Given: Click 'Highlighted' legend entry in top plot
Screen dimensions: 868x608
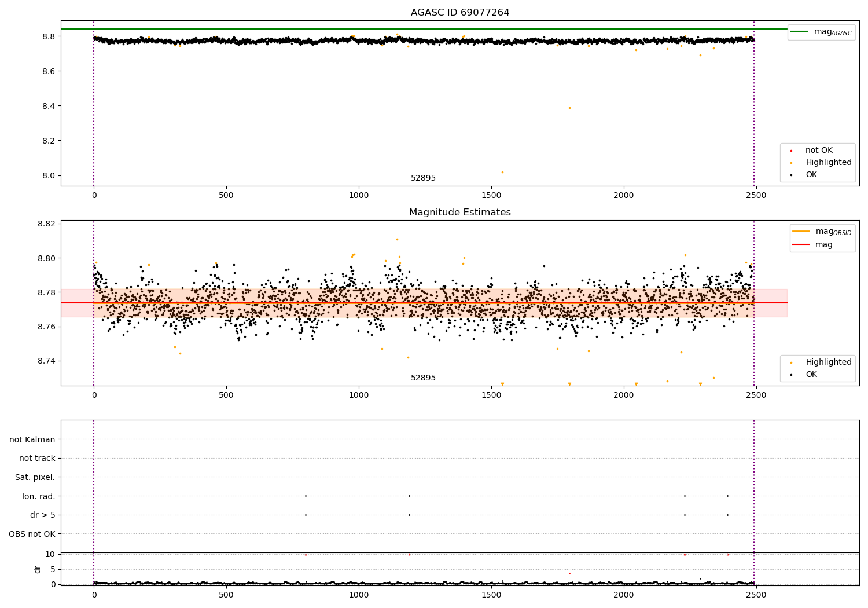Looking at the screenshot, I should 822,163.
